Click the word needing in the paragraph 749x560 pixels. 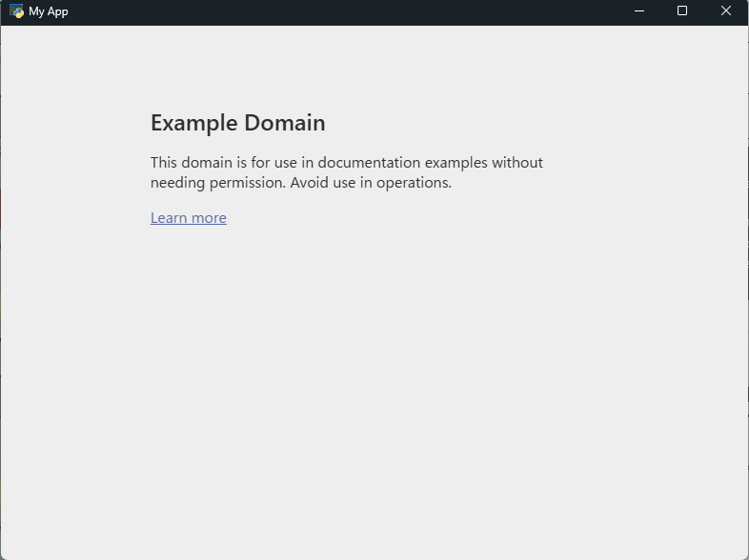click(x=178, y=183)
